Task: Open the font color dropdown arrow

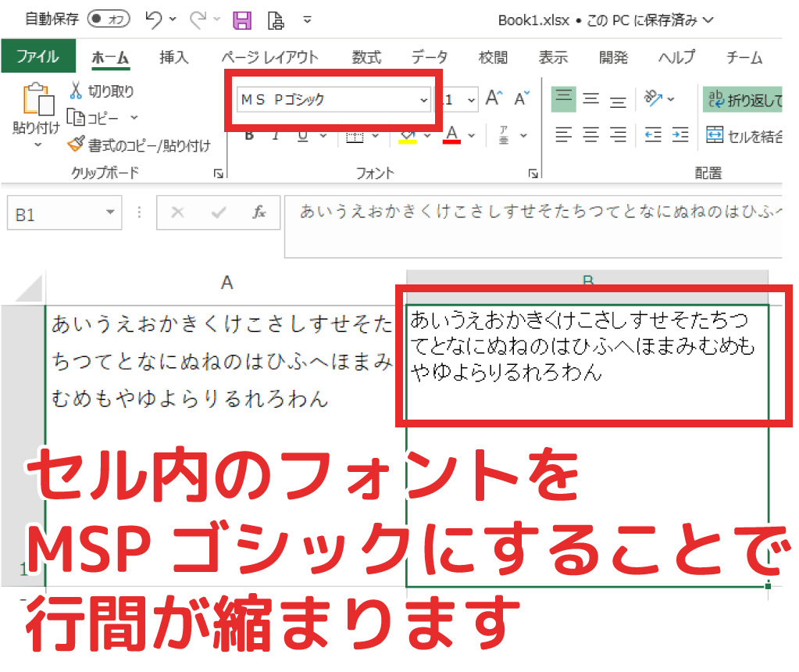Action: (x=472, y=136)
